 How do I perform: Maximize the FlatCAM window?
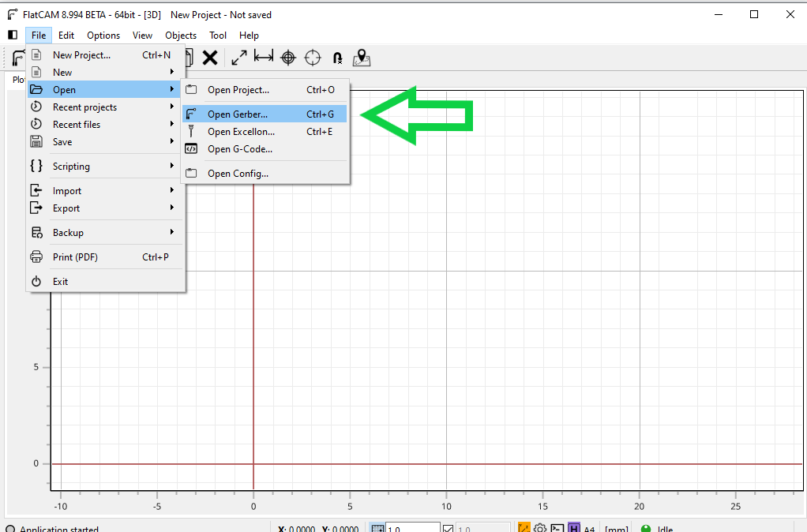click(754, 14)
